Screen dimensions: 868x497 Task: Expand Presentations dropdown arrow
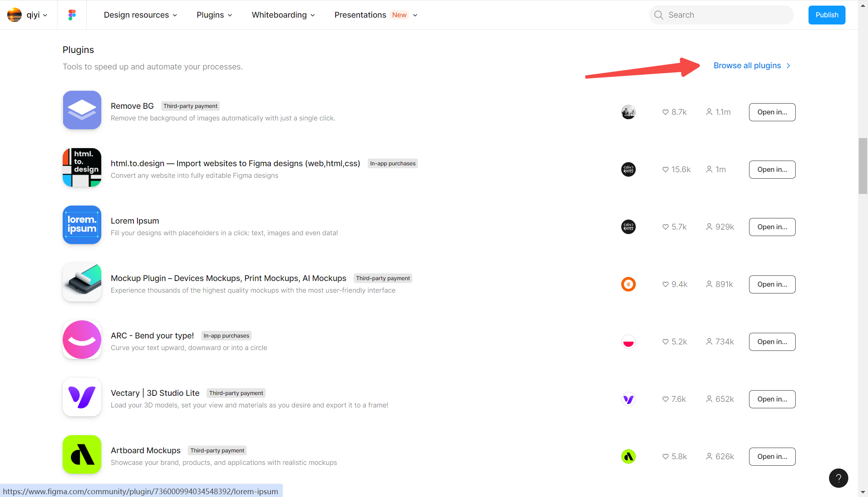point(415,15)
